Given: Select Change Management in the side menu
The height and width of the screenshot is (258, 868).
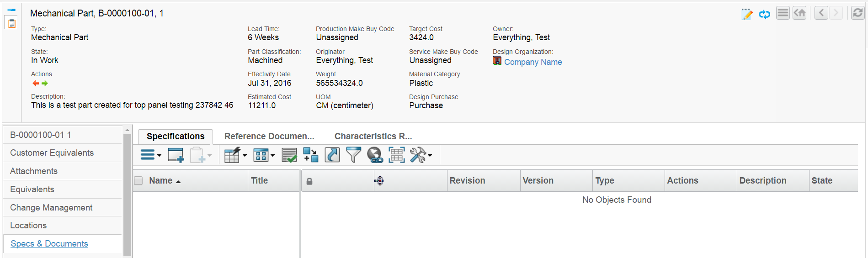Looking at the screenshot, I should (51, 207).
